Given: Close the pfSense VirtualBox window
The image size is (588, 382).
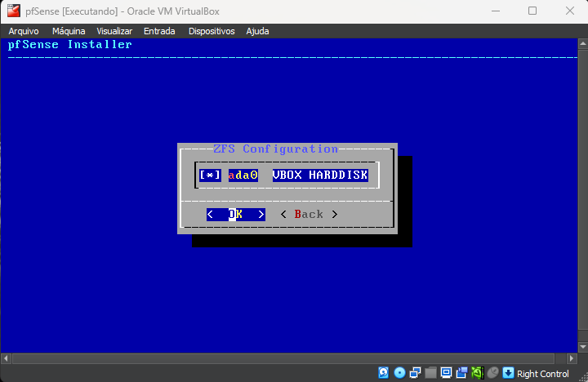Looking at the screenshot, I should click(x=570, y=11).
